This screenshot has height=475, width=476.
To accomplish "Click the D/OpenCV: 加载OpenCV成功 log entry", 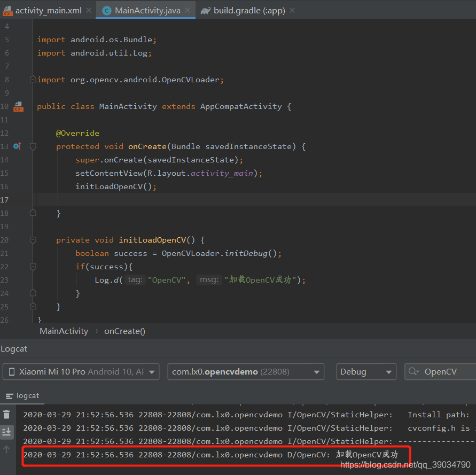I will [x=210, y=455].
